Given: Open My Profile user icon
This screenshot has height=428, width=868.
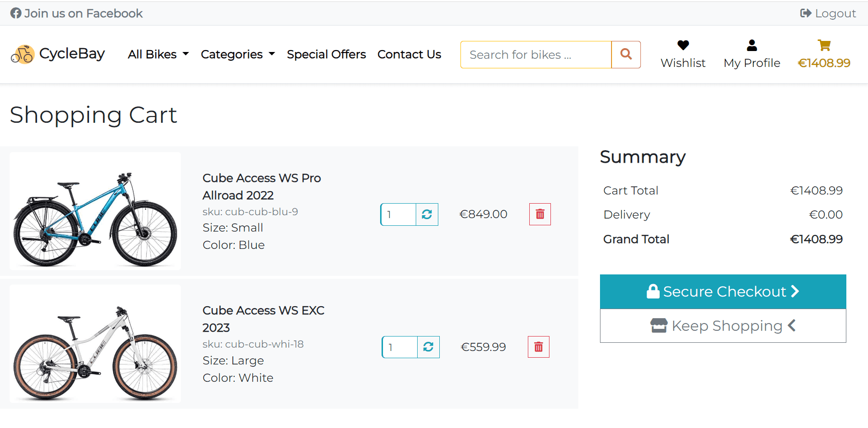Looking at the screenshot, I should coord(752,46).
